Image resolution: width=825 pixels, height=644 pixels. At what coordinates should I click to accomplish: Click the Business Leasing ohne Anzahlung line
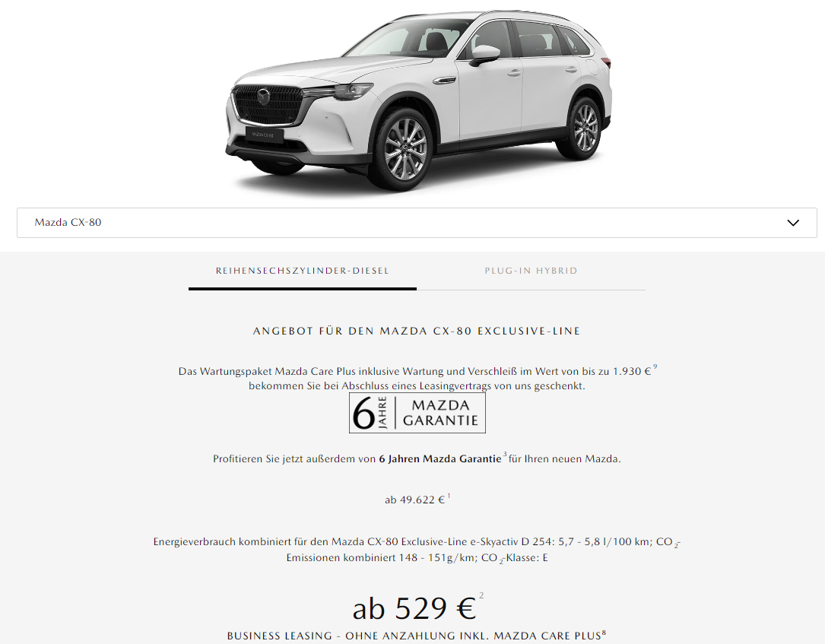point(414,636)
